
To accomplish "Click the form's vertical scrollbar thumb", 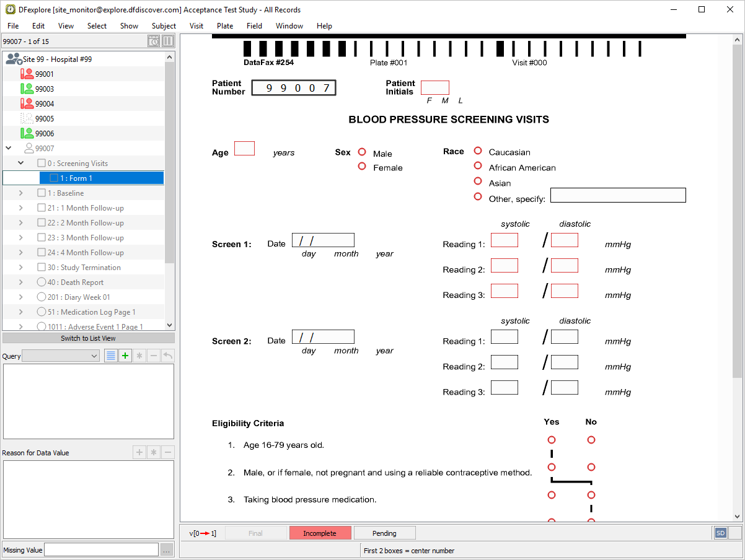I will point(737,211).
